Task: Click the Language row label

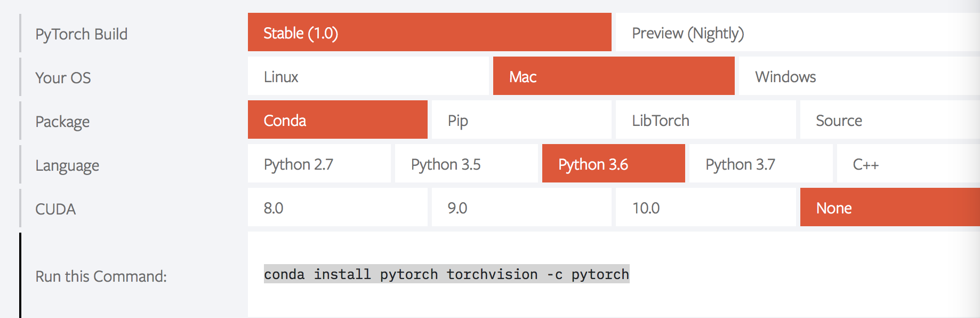Action: [x=67, y=166]
